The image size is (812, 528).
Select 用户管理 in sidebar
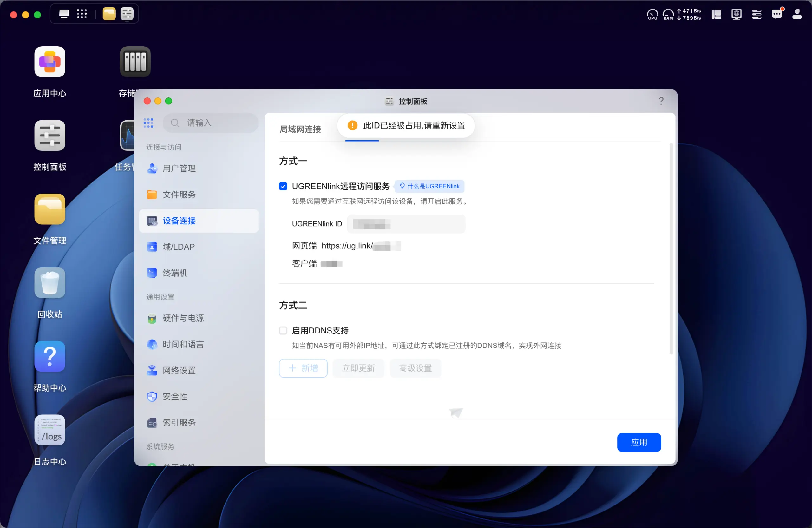point(199,168)
